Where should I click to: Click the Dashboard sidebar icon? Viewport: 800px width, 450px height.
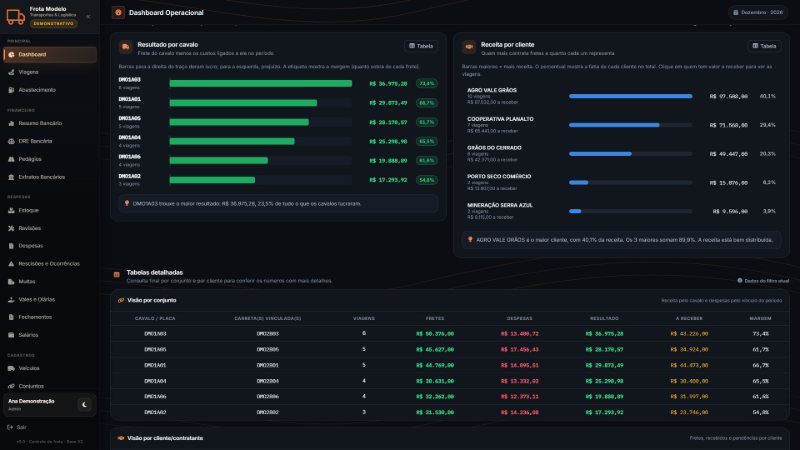(11, 55)
